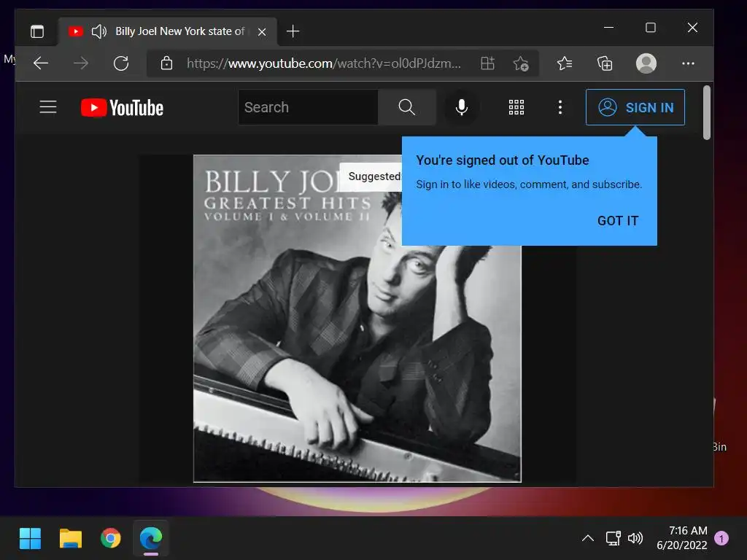The height and width of the screenshot is (560, 747).
Task: Open the Edge tab actions menu icon
Action: pos(37,31)
